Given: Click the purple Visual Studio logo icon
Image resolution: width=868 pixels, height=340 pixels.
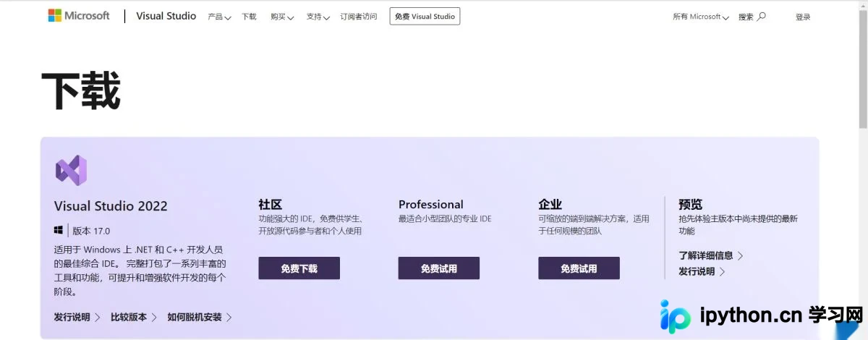Looking at the screenshot, I should click(x=71, y=171).
